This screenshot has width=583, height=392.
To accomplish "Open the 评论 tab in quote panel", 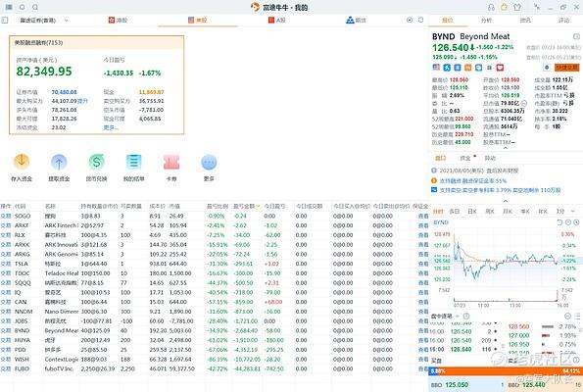I will pos(563,20).
